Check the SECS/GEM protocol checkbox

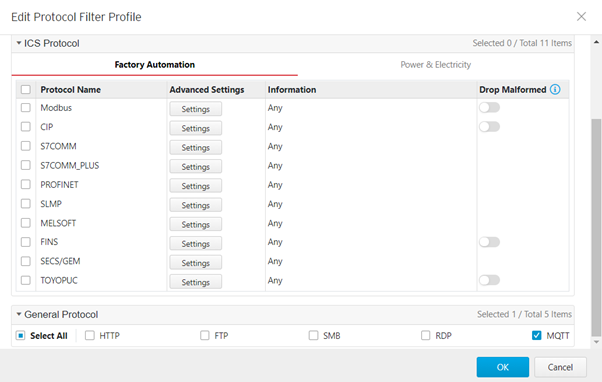pos(26,261)
